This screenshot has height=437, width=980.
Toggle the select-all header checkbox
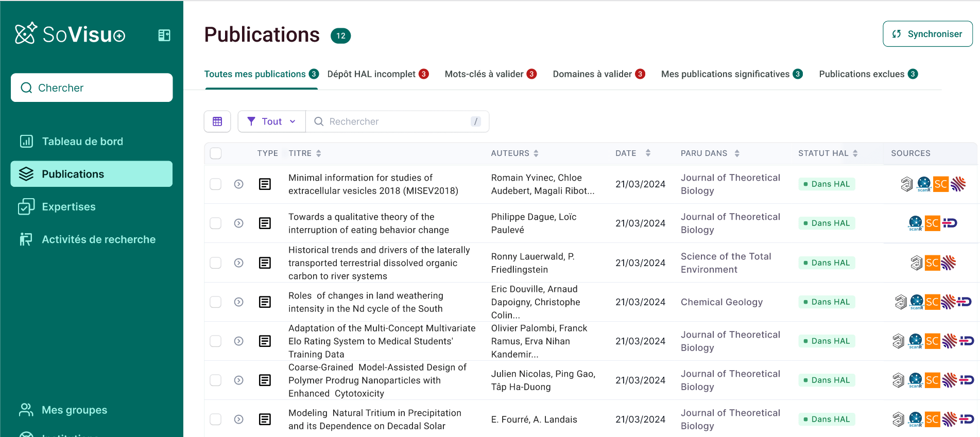216,153
